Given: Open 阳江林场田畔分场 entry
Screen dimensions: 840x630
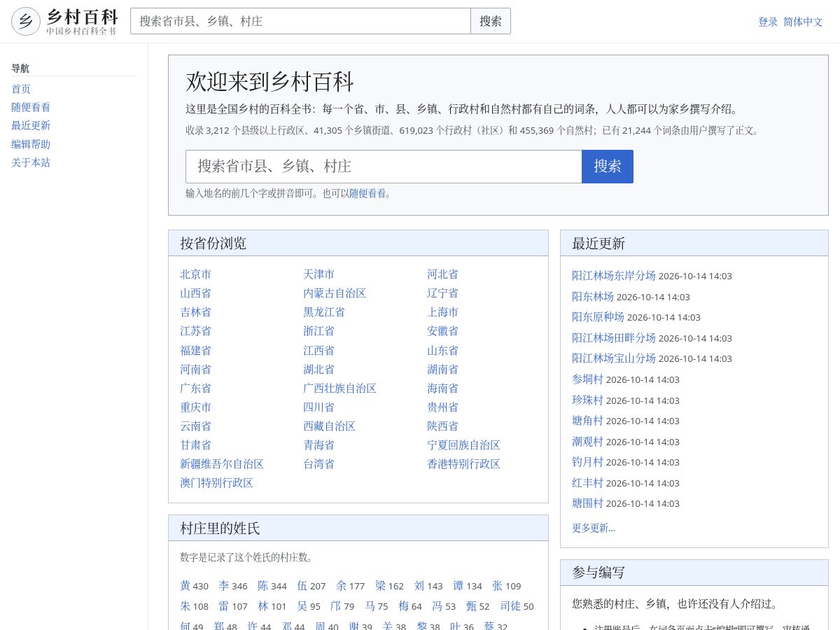Looking at the screenshot, I should coord(614,337).
